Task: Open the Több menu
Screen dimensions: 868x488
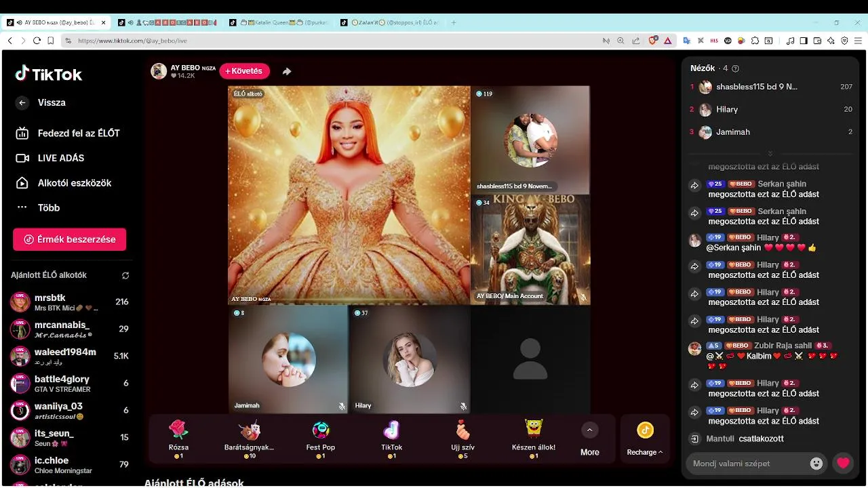Action: 39,208
